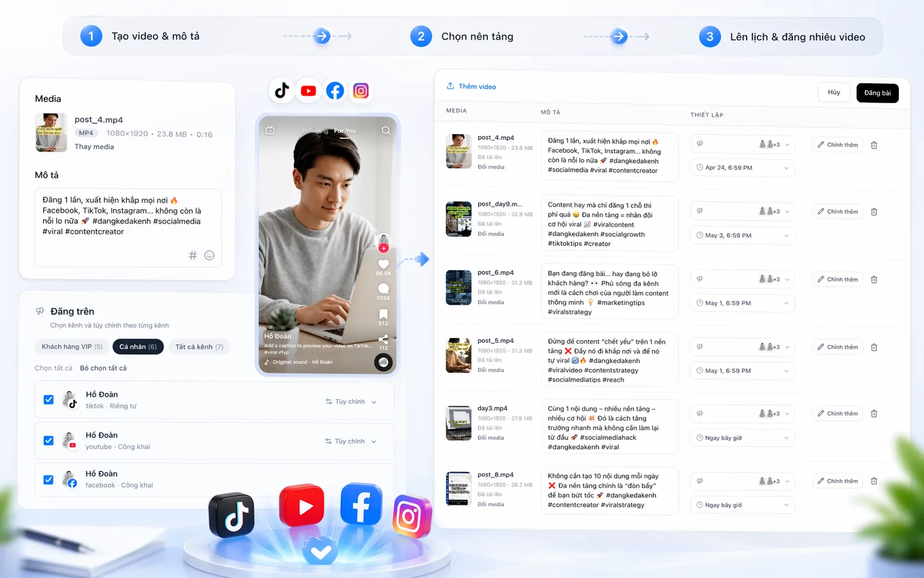This screenshot has height=578, width=924.
Task: Click description cell of post_5.mp4 row
Action: tap(610, 361)
